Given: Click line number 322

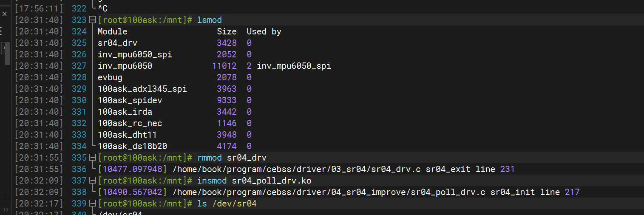Looking at the screenshot, I should coord(79,8).
